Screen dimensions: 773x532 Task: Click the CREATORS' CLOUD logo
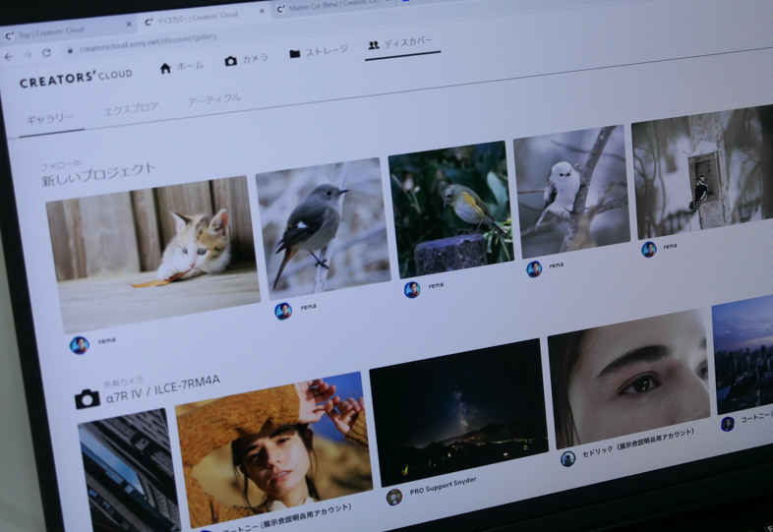[76, 78]
